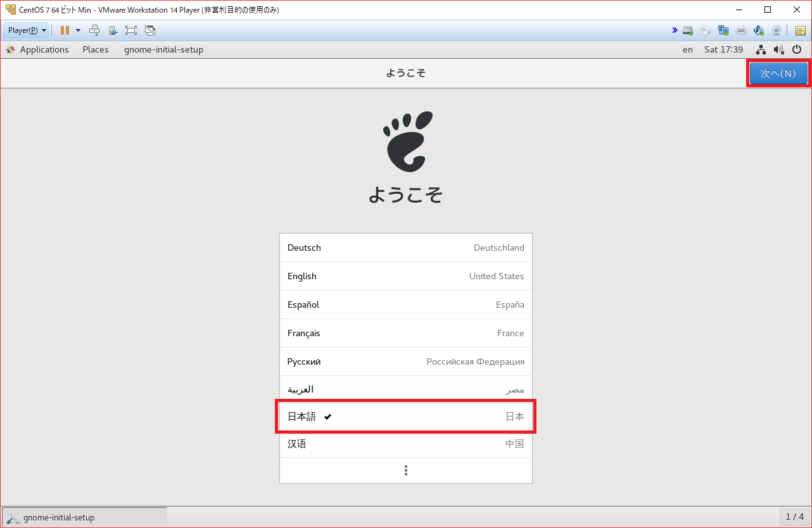
Task: Click the webcam device icon
Action: 777,30
